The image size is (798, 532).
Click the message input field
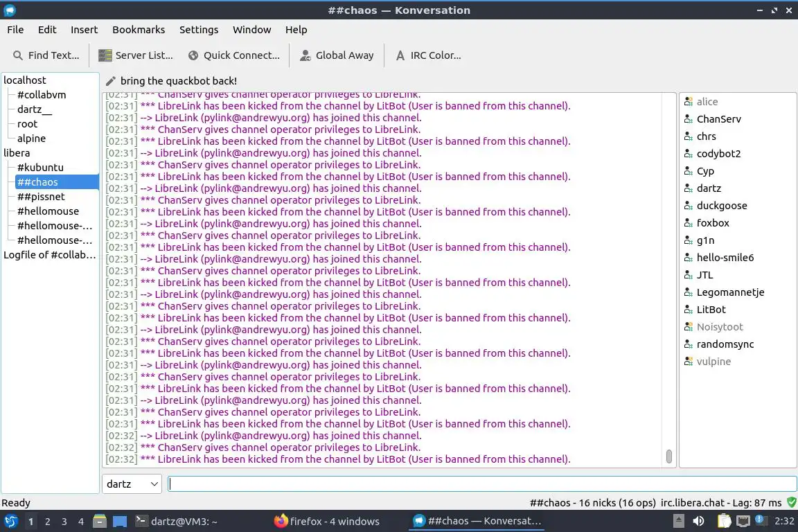(482, 484)
